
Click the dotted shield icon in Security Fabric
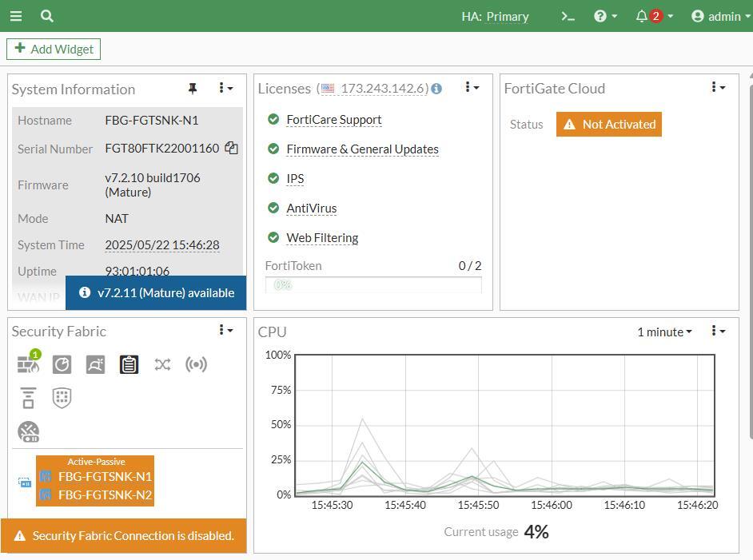[x=62, y=398]
